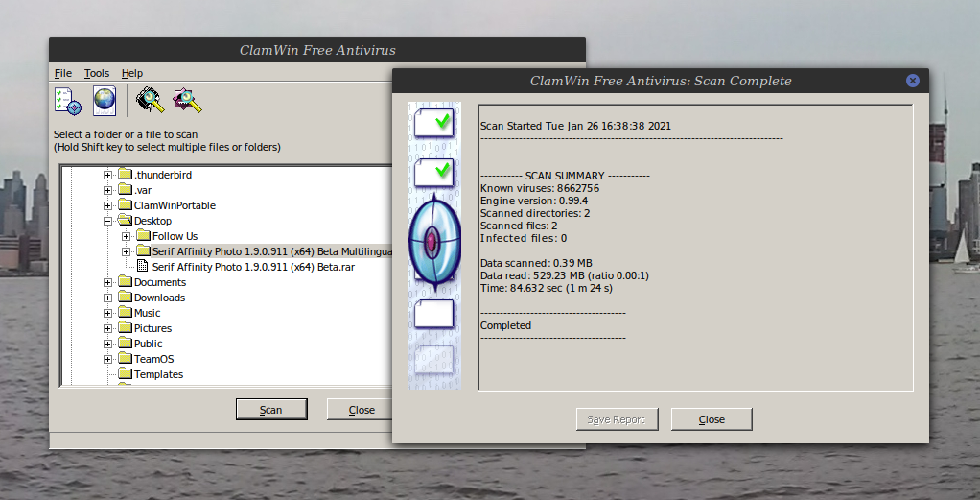The image size is (980, 500).
Task: Select the Documents folder
Action: 160,282
